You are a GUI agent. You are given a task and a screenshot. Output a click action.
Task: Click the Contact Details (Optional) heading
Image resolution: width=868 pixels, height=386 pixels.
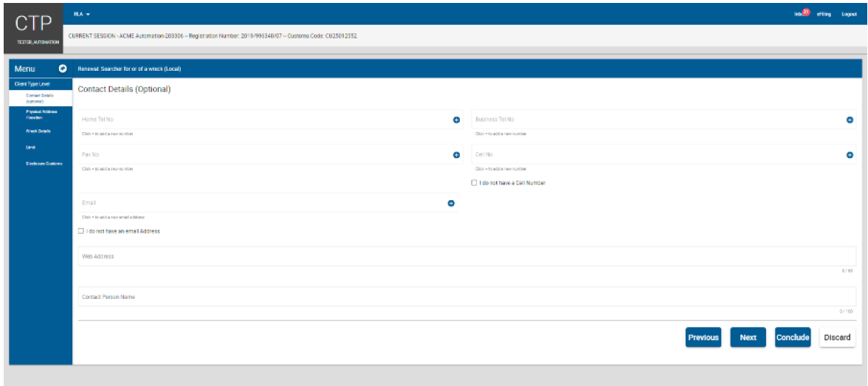[124, 89]
